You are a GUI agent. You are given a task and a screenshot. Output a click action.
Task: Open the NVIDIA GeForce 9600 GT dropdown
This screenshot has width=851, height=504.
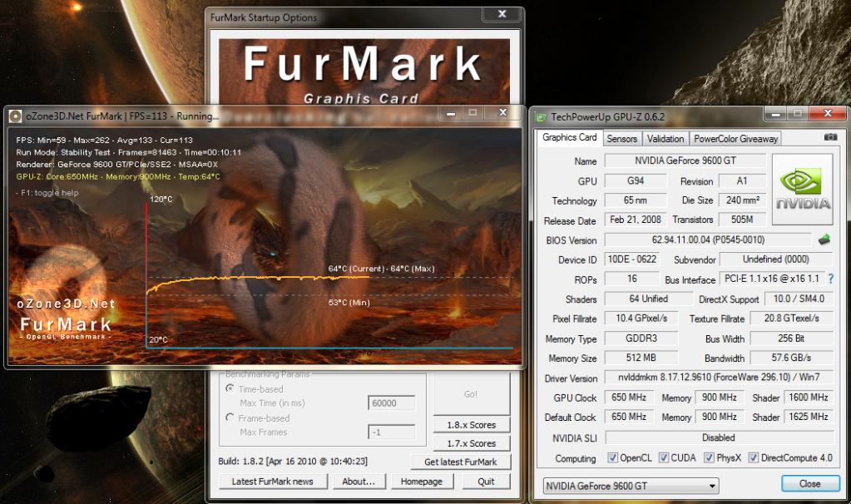coord(631,486)
